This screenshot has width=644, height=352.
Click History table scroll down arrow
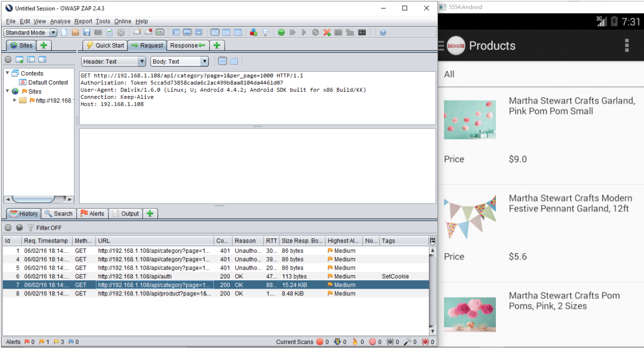[x=432, y=331]
